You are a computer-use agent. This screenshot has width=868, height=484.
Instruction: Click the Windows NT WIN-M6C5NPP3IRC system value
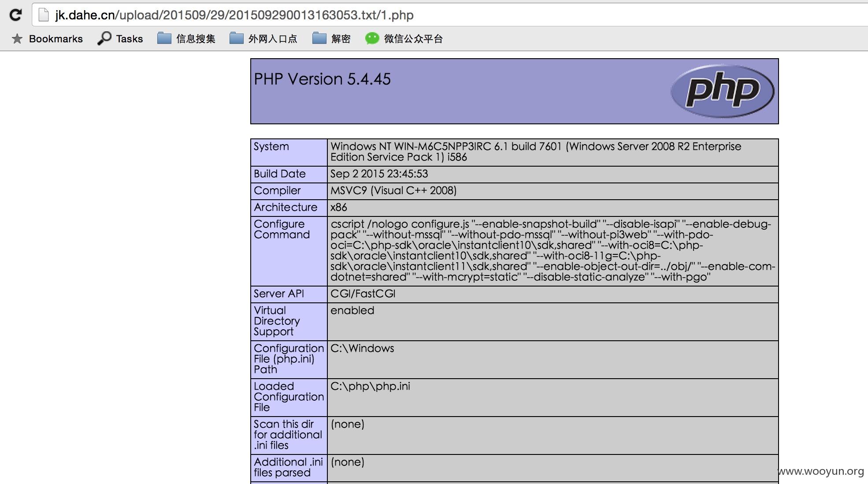[536, 152]
